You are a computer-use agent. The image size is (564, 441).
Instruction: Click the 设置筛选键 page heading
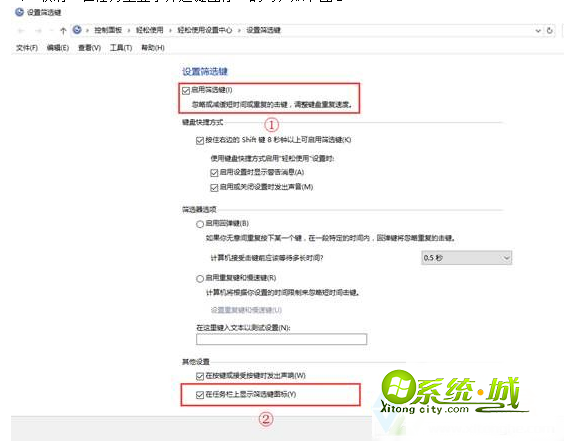[205, 72]
